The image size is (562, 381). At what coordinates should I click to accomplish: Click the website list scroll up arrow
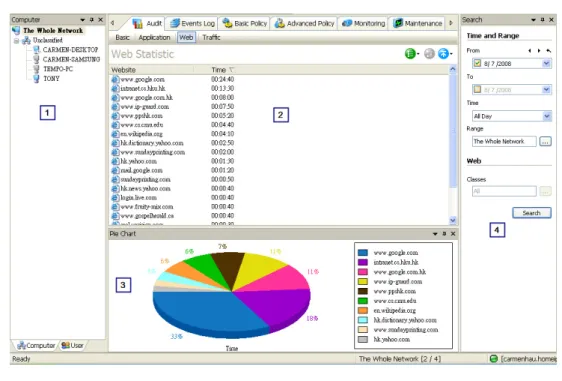click(x=453, y=69)
